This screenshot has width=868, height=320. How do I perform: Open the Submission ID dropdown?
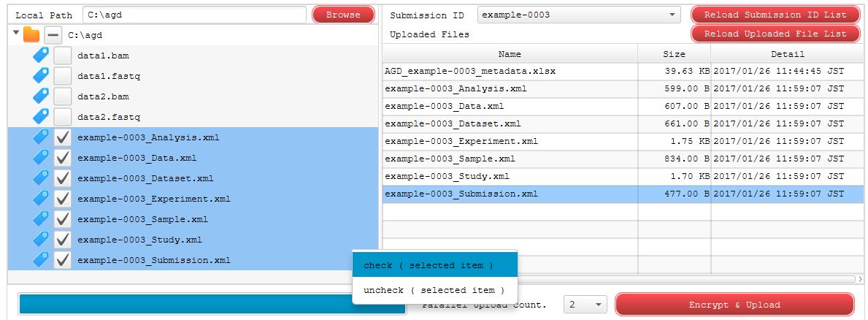click(x=578, y=15)
